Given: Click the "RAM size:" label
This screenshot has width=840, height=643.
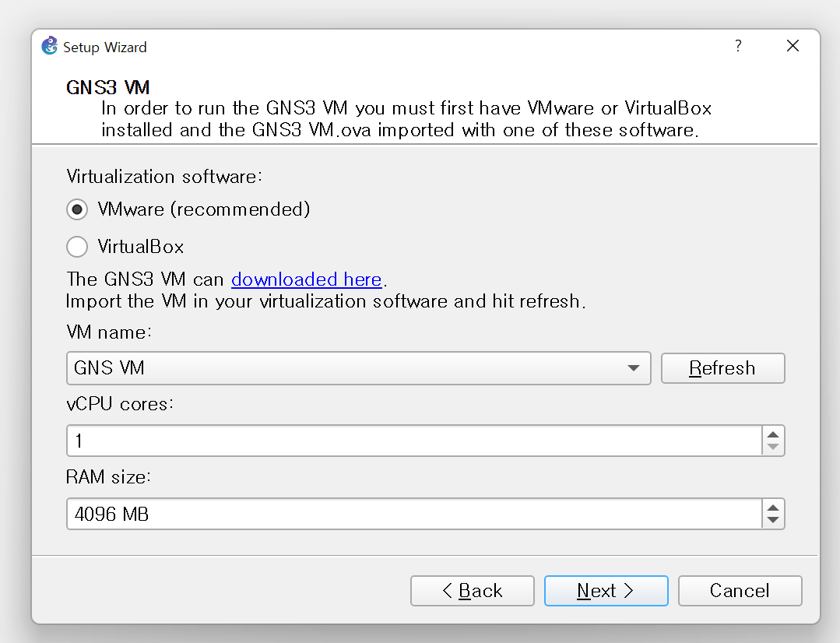Looking at the screenshot, I should pyautogui.click(x=109, y=477).
